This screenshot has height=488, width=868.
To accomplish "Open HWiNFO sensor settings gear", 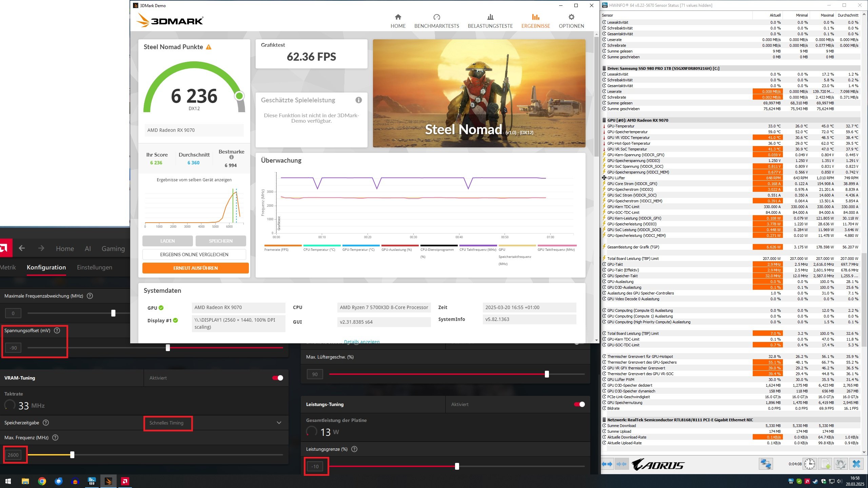I will pyautogui.click(x=841, y=464).
